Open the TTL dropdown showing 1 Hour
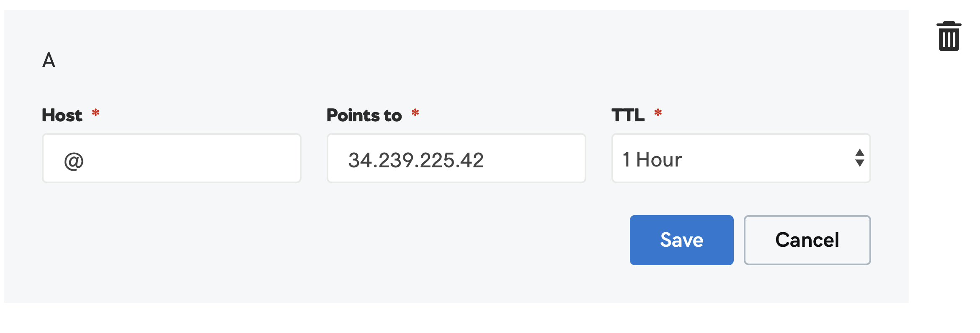The image size is (980, 333). [x=741, y=158]
